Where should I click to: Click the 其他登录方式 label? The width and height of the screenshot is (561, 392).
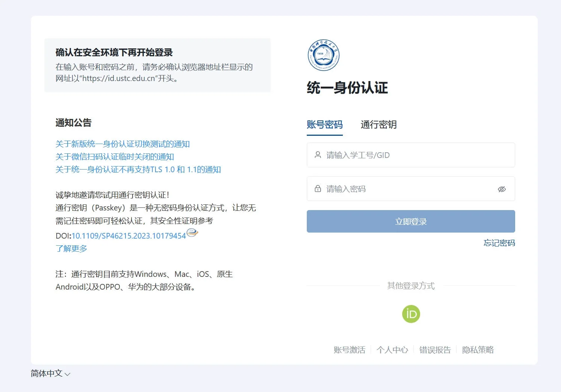click(x=411, y=286)
